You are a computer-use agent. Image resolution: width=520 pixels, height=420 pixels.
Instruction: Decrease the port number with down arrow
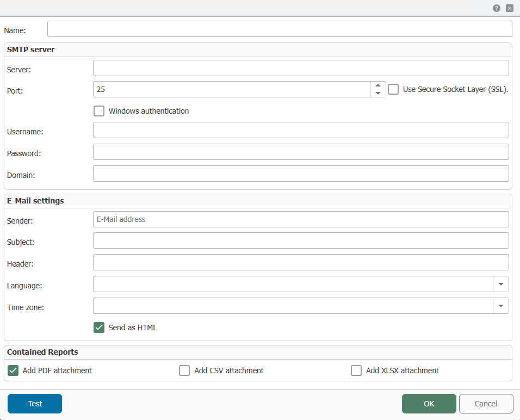point(377,93)
